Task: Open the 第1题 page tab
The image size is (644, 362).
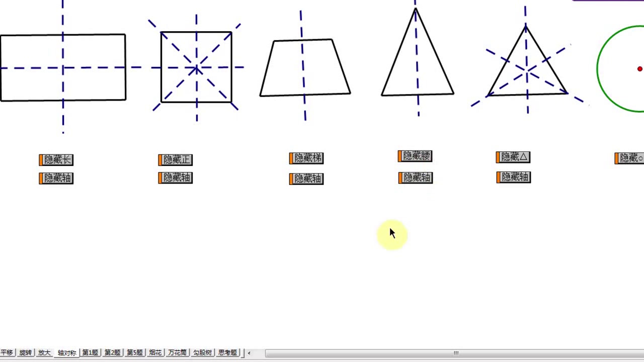Action: pyautogui.click(x=90, y=353)
